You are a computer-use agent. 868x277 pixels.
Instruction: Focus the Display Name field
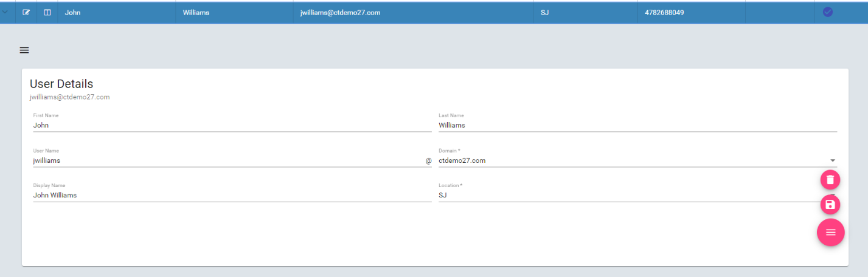click(232, 195)
